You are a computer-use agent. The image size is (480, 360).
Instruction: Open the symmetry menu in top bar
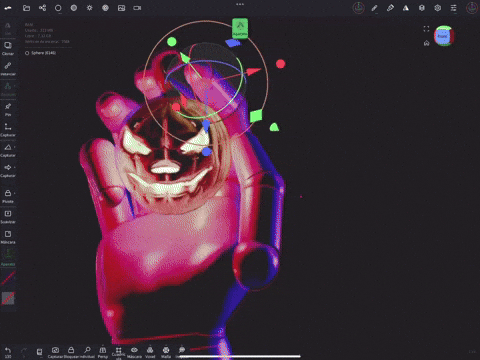358,8
